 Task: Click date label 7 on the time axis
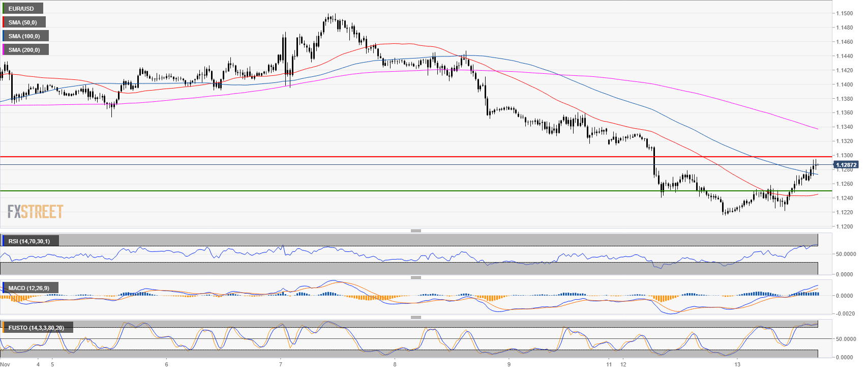tap(280, 364)
